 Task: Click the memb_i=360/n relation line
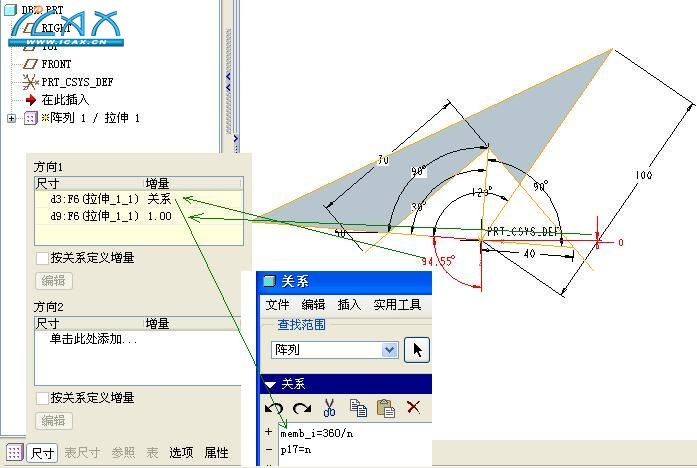316,433
